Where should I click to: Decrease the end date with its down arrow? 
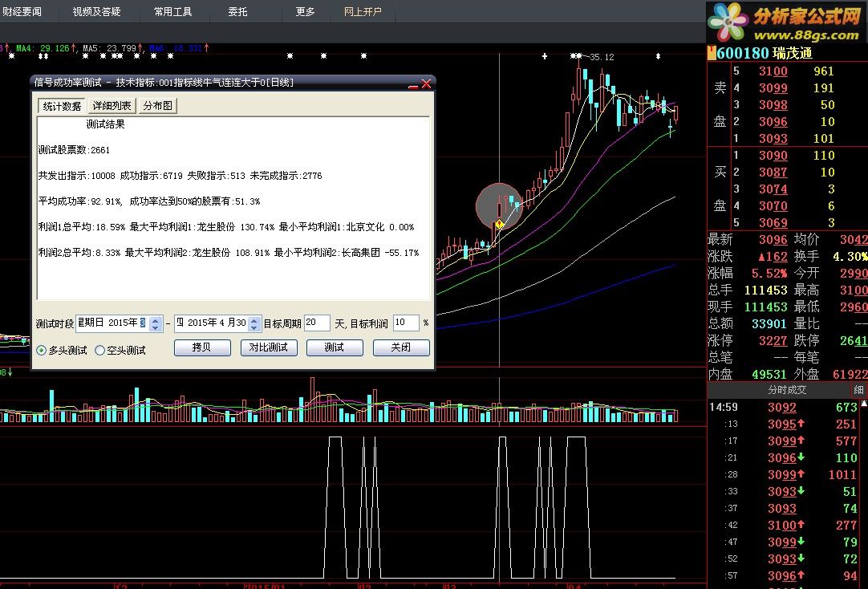tap(254, 327)
